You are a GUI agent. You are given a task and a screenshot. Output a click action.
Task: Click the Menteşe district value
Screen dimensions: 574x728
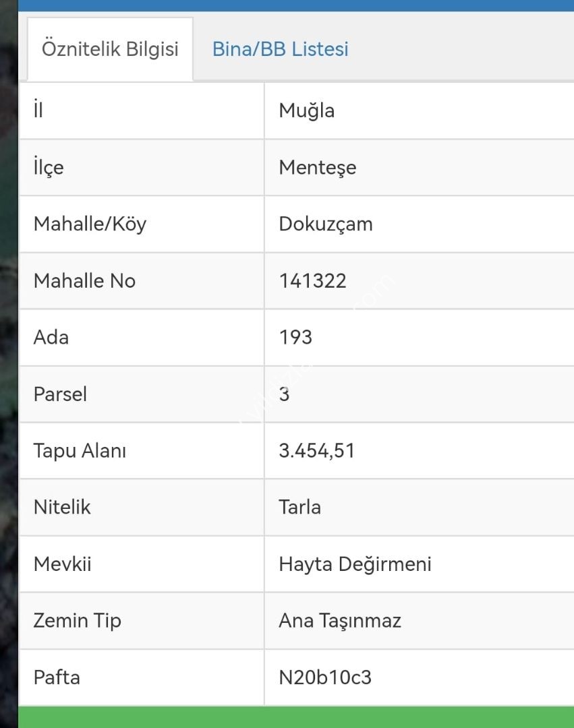[x=317, y=168]
